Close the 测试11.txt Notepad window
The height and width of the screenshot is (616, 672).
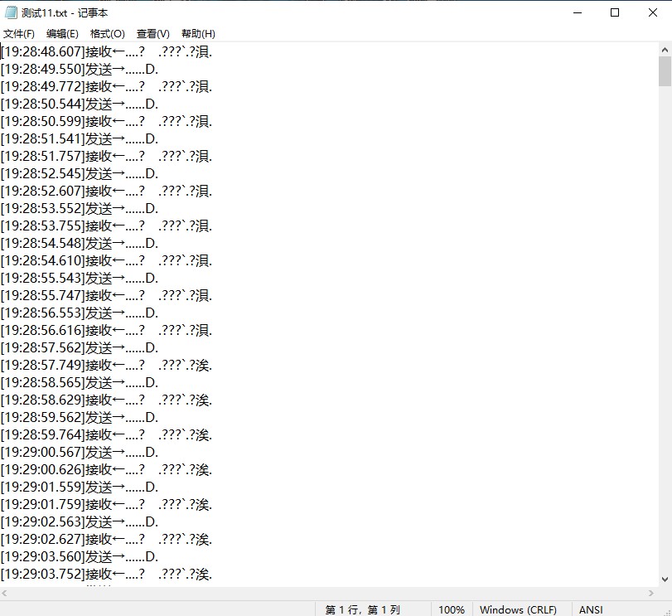[653, 13]
